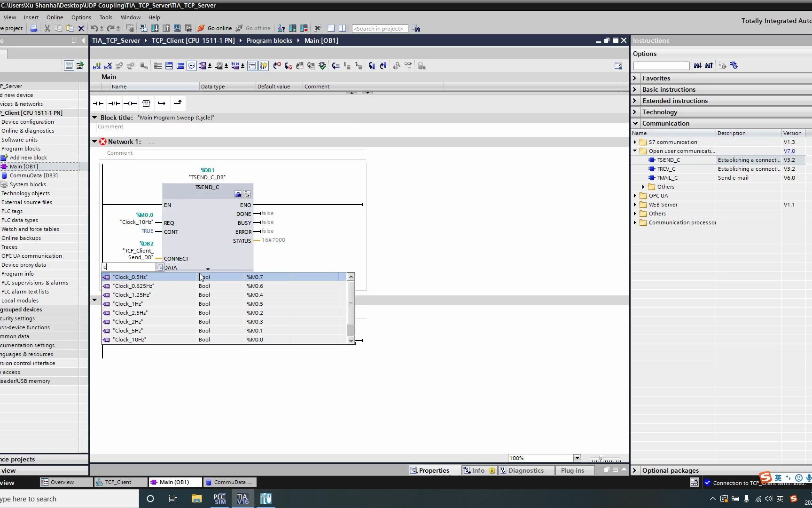Viewport: 812px width, 508px height.
Task: Open the TSEND_C block configuration icon
Action: tap(238, 194)
